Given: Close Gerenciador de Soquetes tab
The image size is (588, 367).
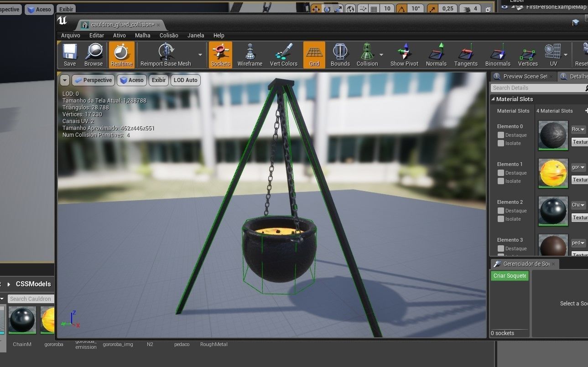Looking at the screenshot, I should (x=553, y=264).
